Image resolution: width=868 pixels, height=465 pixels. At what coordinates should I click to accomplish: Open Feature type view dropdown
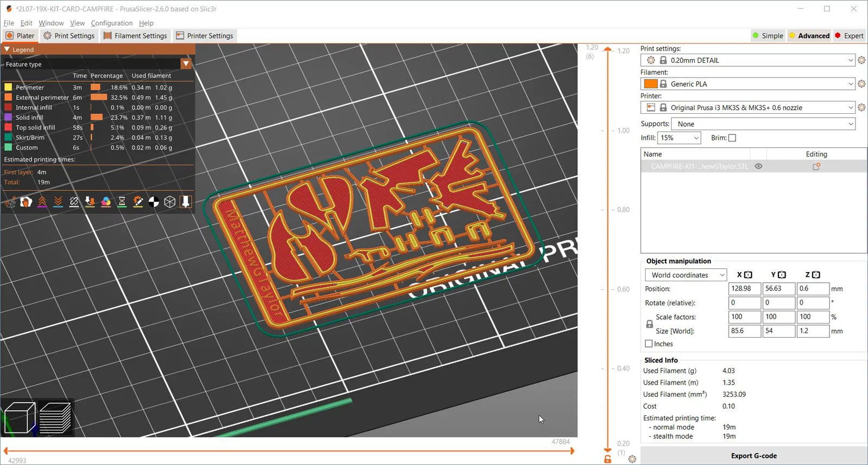[x=186, y=64]
